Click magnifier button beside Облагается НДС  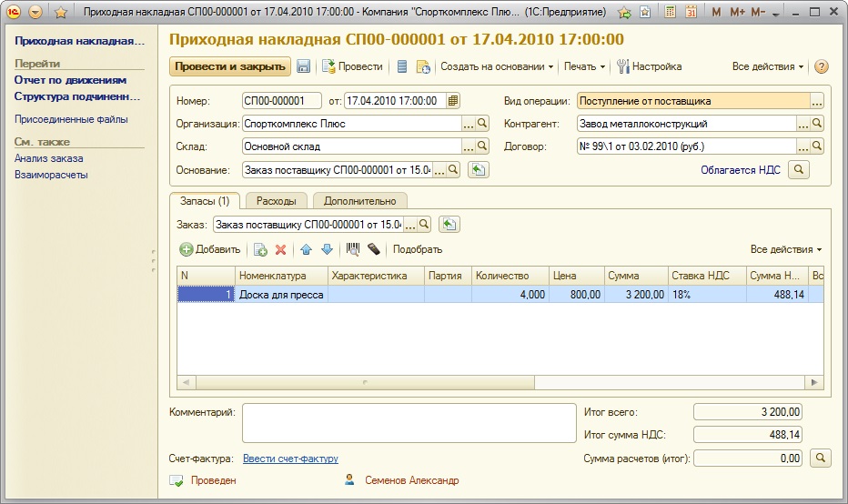(798, 170)
